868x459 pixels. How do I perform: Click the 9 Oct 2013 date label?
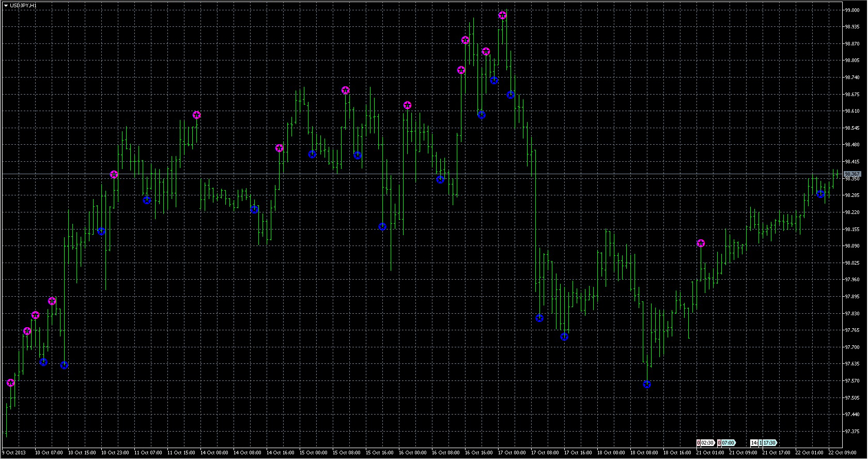[x=14, y=453]
